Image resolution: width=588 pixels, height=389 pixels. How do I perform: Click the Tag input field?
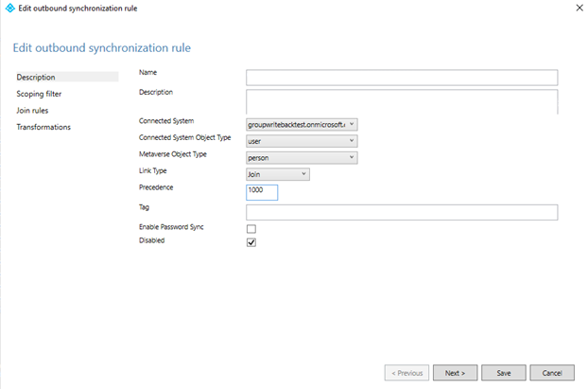pos(401,212)
